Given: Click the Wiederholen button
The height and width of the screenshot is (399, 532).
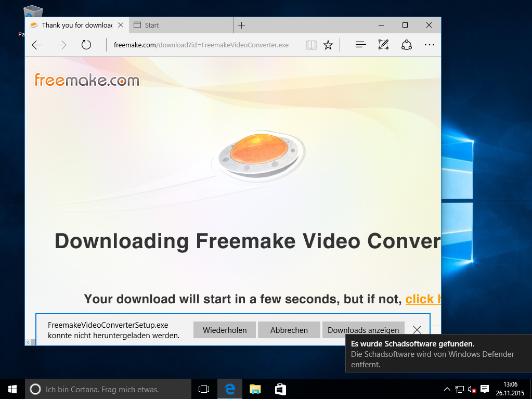Looking at the screenshot, I should tap(225, 330).
